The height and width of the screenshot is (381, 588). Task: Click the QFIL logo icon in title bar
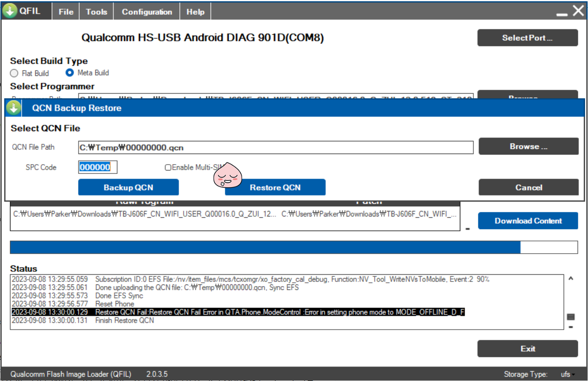[10, 11]
